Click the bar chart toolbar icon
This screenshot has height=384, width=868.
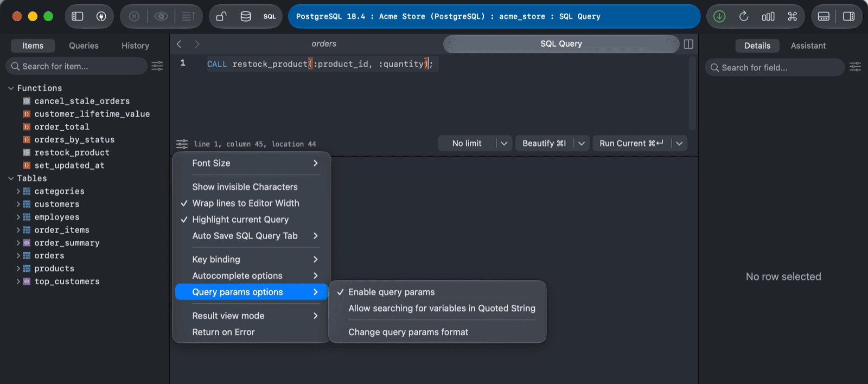[x=768, y=16]
